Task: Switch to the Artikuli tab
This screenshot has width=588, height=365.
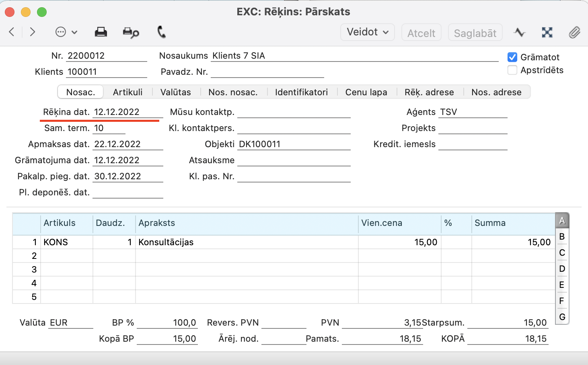Action: tap(127, 92)
